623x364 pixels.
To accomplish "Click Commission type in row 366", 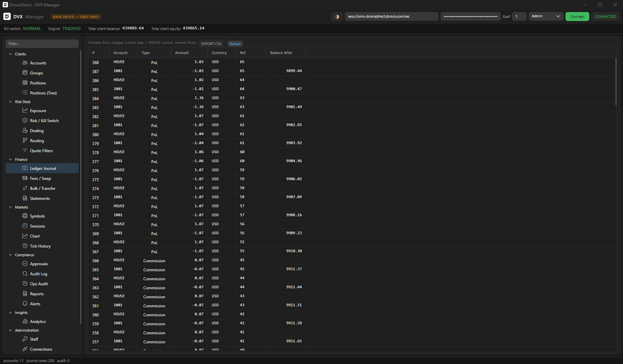I will (x=154, y=261).
